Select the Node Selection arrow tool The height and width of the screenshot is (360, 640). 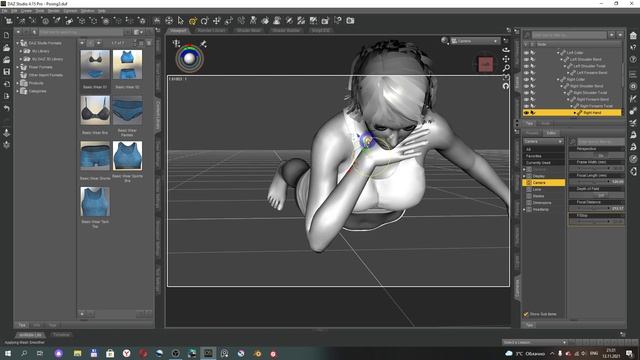[x=181, y=20]
